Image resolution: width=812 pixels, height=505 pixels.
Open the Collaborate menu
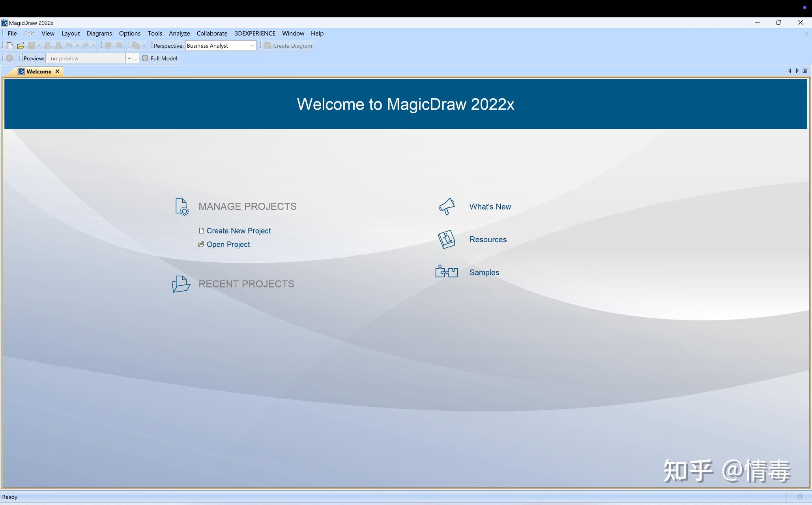pyautogui.click(x=212, y=33)
